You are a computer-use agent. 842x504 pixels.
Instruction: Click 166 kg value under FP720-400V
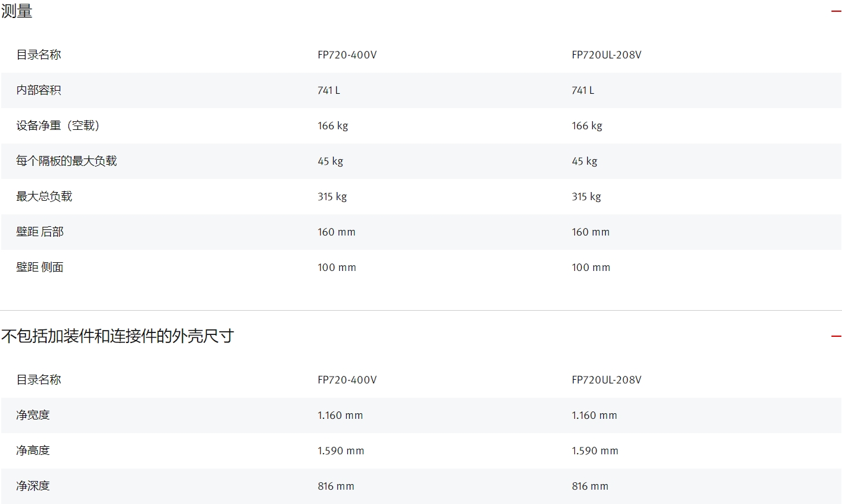pos(333,126)
